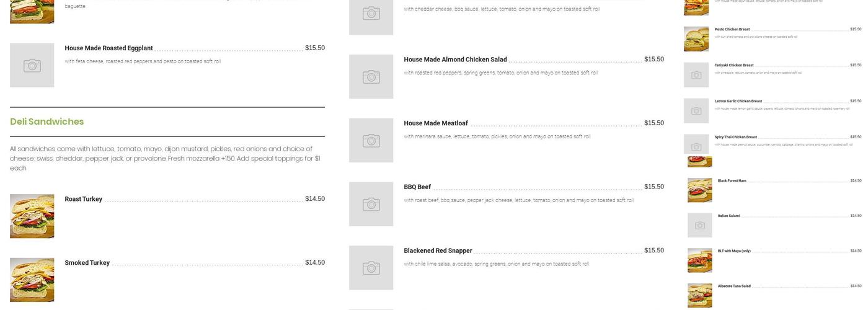Click the House Made Almond Chicken Salad placeholder
Image resolution: width=868 pixels, height=310 pixels.
pos(371,77)
